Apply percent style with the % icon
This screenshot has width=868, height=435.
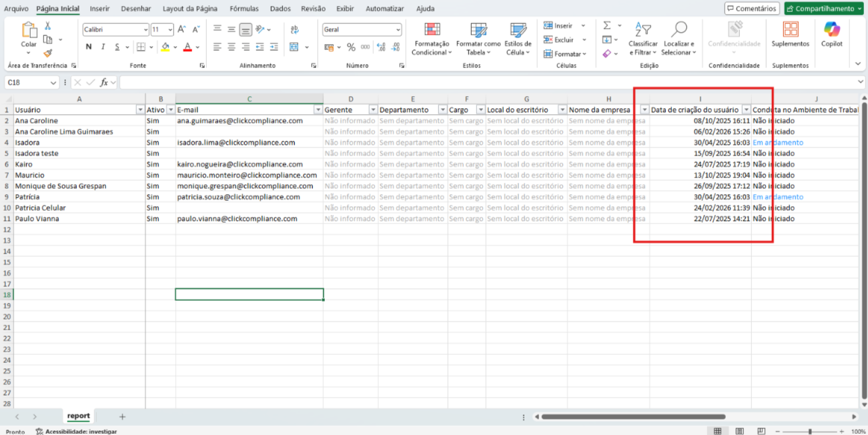(x=351, y=47)
